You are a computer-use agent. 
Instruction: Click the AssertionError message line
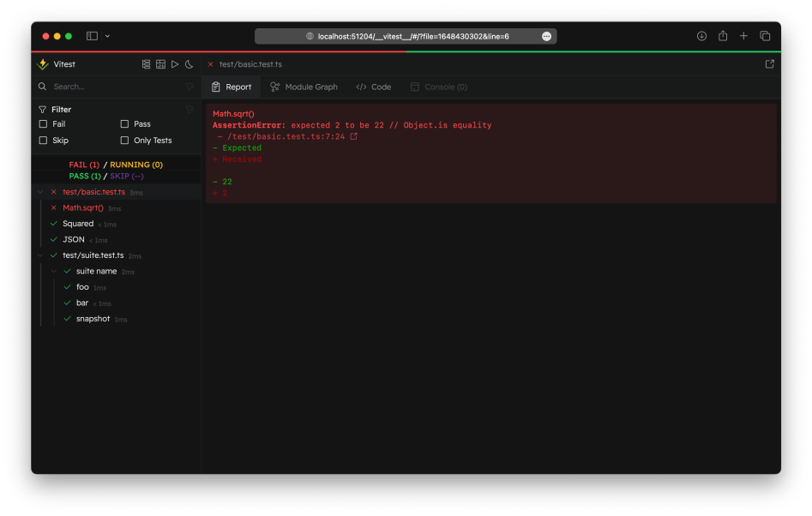(352, 125)
